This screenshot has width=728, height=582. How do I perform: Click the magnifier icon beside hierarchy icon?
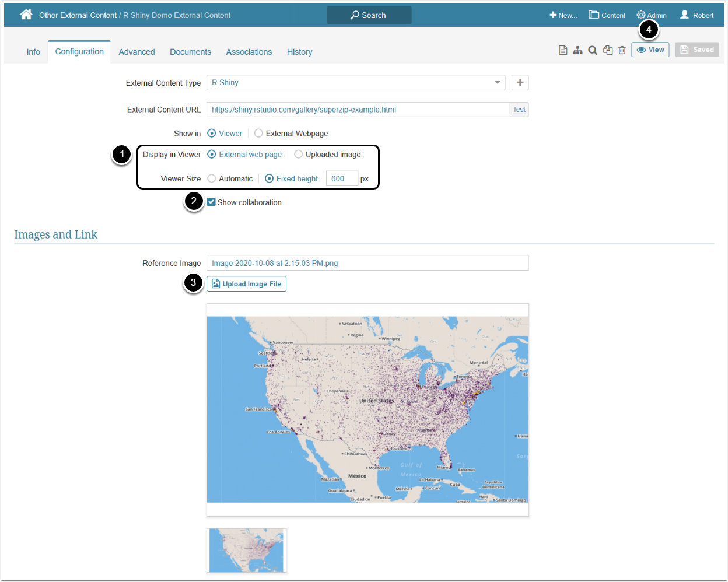(x=593, y=50)
